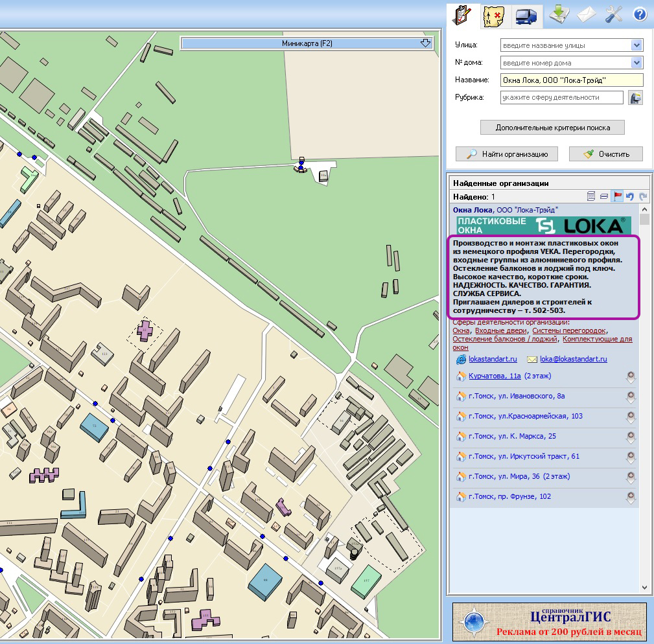Click the Рубрика activity field
The width and height of the screenshot is (654, 644).
point(562,98)
